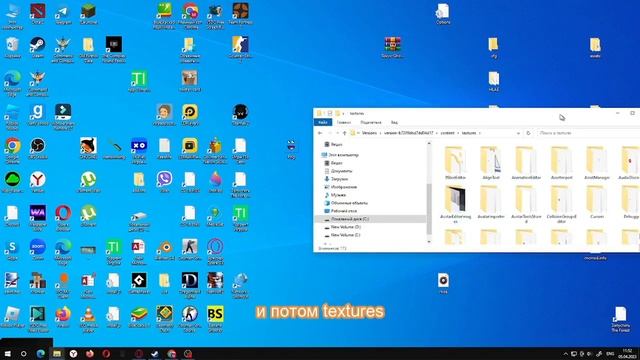Viewport: 640px width, 360px height.
Task: Select the Google Chrome desktop icon
Action: (x=12, y=151)
